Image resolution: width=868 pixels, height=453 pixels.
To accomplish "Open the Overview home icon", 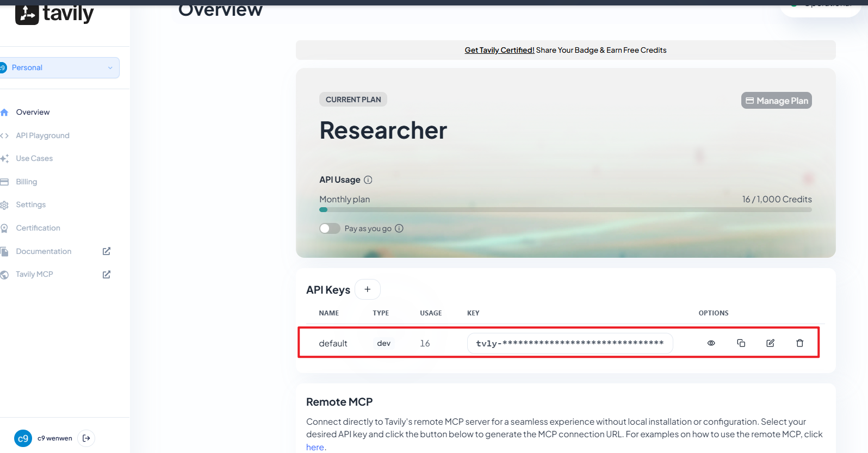I will 4,113.
